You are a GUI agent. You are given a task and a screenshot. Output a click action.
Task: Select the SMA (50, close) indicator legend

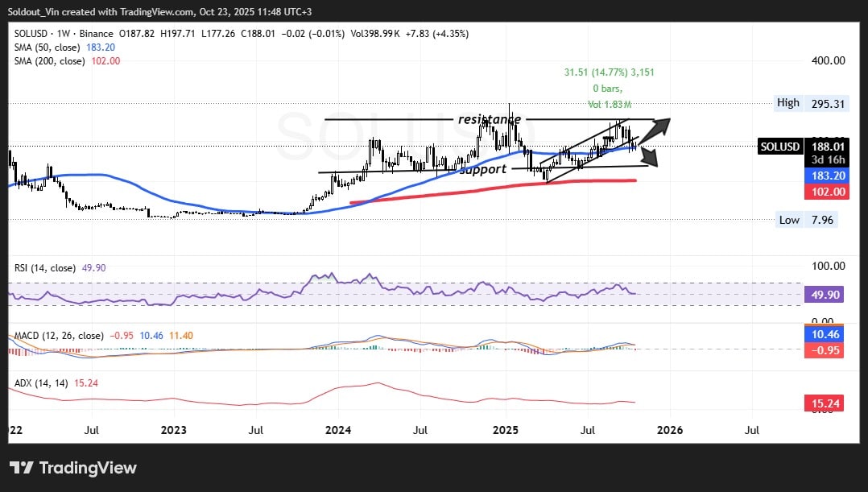click(x=50, y=48)
